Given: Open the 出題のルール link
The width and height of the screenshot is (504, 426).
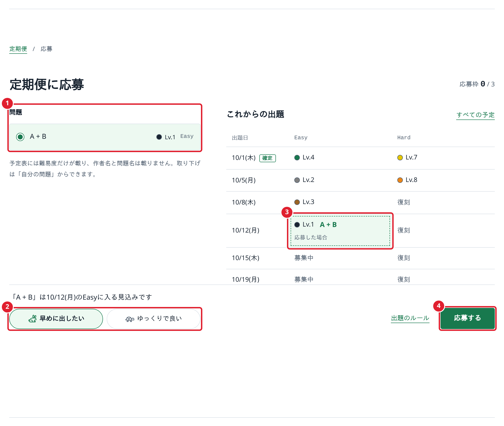Looking at the screenshot, I should point(410,318).
